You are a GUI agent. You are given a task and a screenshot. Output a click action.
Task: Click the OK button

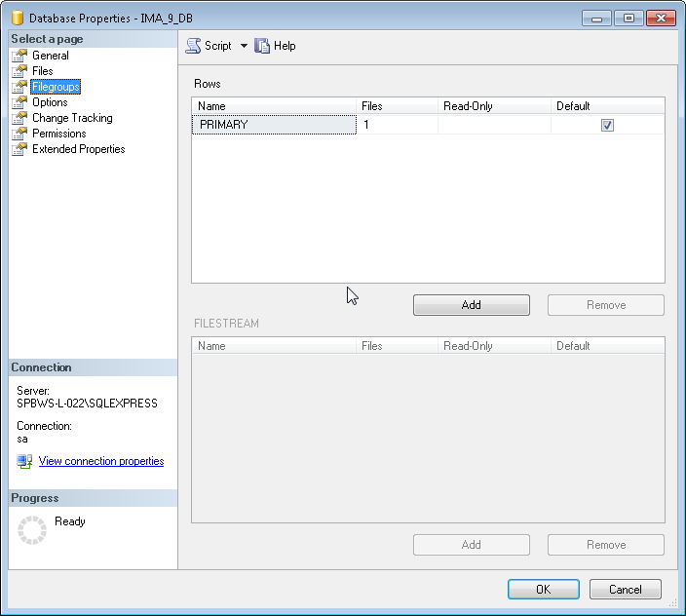coord(543,590)
